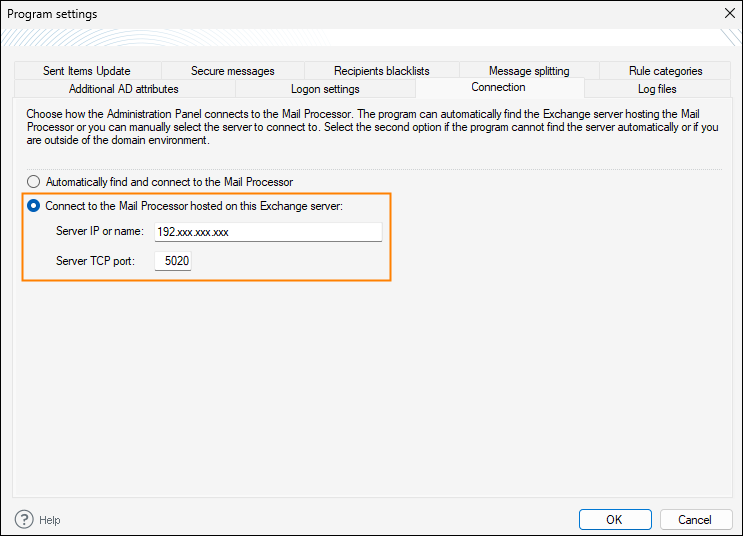Go to Recipients blacklists tab
Viewport: 743px width, 536px height.
(x=381, y=71)
